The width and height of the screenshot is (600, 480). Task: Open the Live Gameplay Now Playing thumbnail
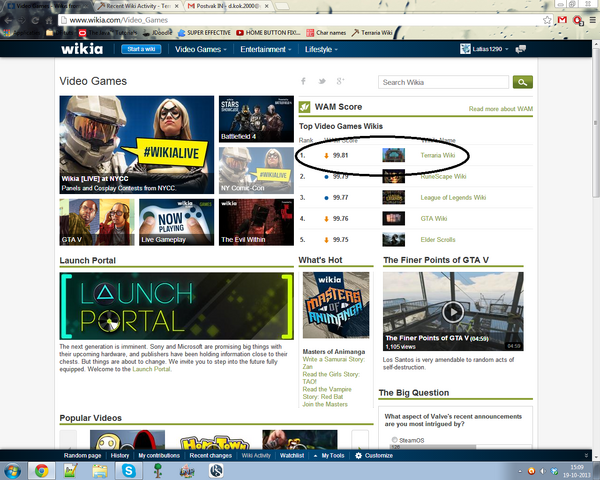(176, 222)
